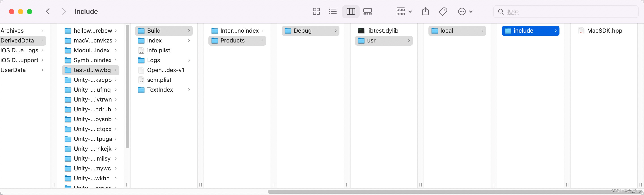Click the search field

click(566, 12)
